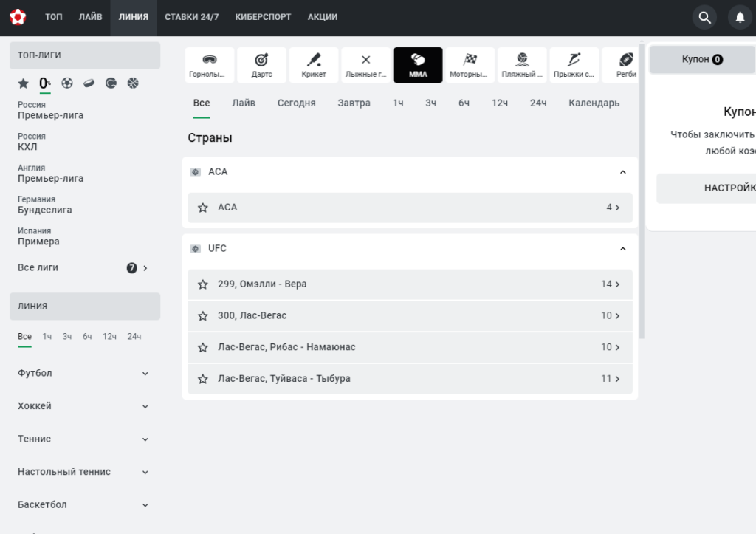Open the Календарь tab
The width and height of the screenshot is (756, 534).
point(594,103)
